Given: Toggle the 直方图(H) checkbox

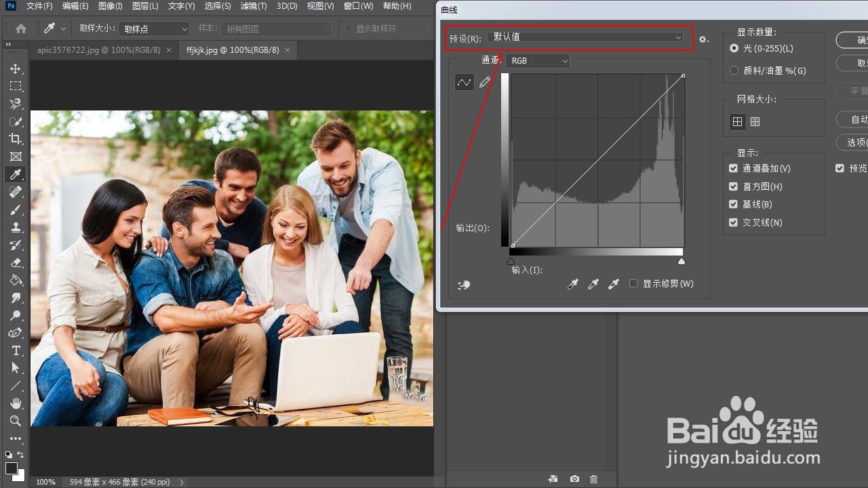Looking at the screenshot, I should [x=733, y=186].
